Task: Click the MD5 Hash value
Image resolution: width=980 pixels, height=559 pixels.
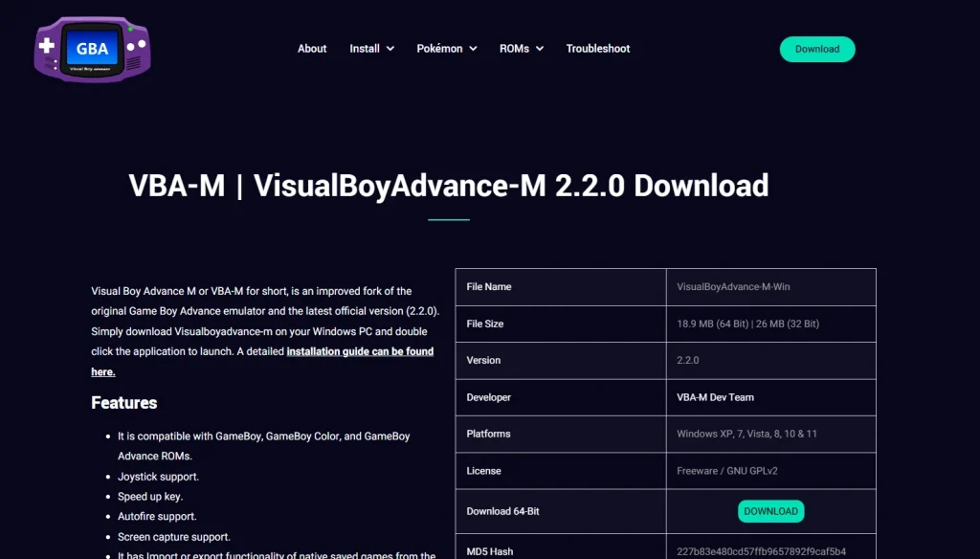Action: pos(760,548)
